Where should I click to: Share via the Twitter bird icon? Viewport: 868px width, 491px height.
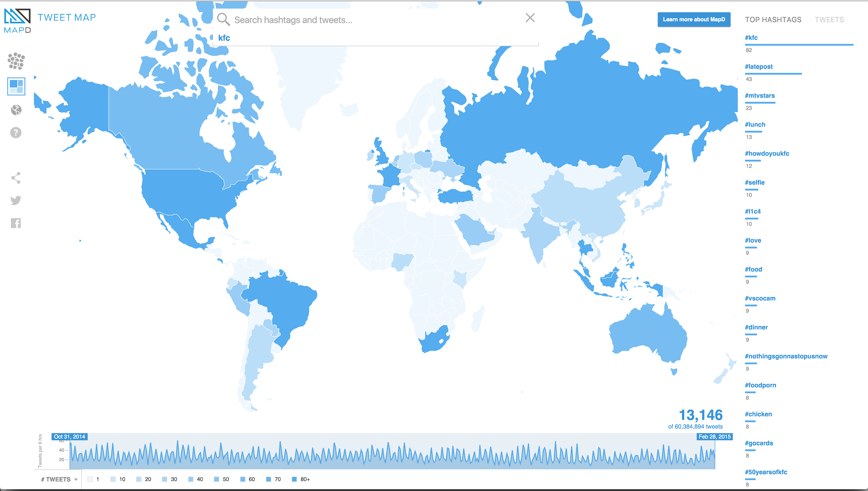16,200
